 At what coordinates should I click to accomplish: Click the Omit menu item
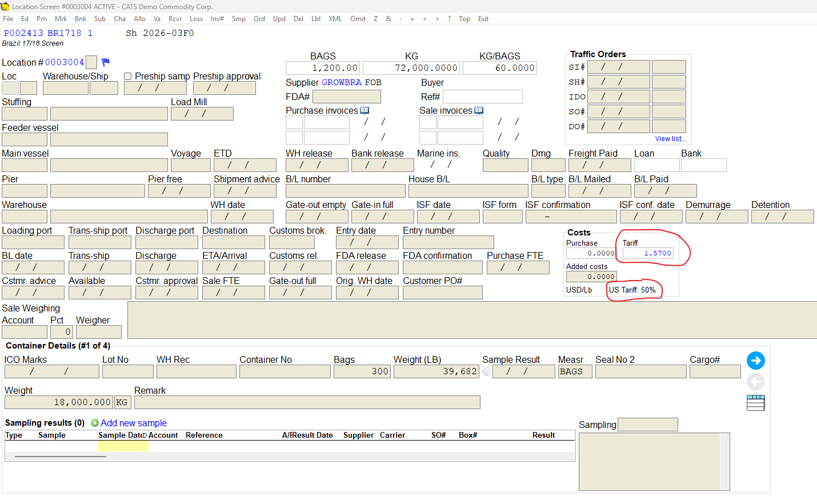coord(358,19)
